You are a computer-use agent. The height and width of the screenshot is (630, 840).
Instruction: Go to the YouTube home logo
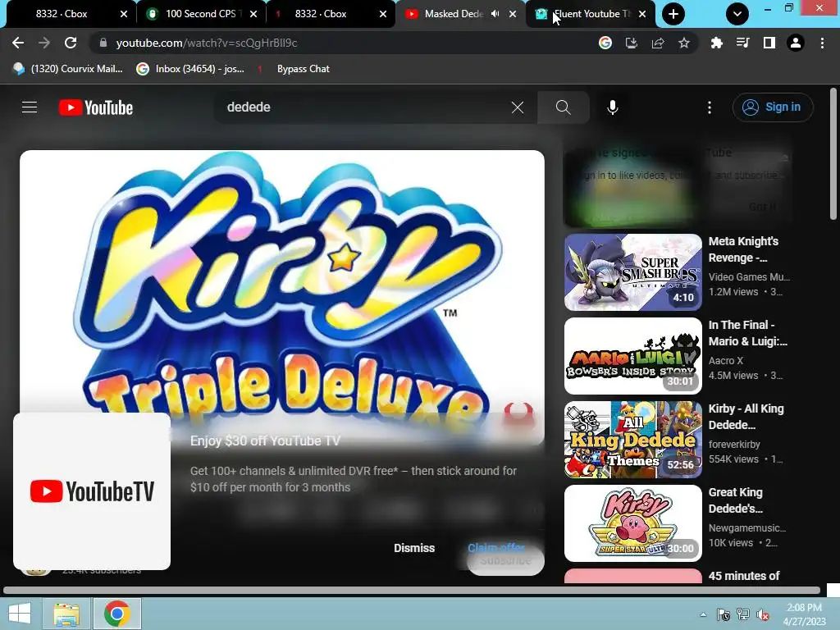click(x=96, y=107)
